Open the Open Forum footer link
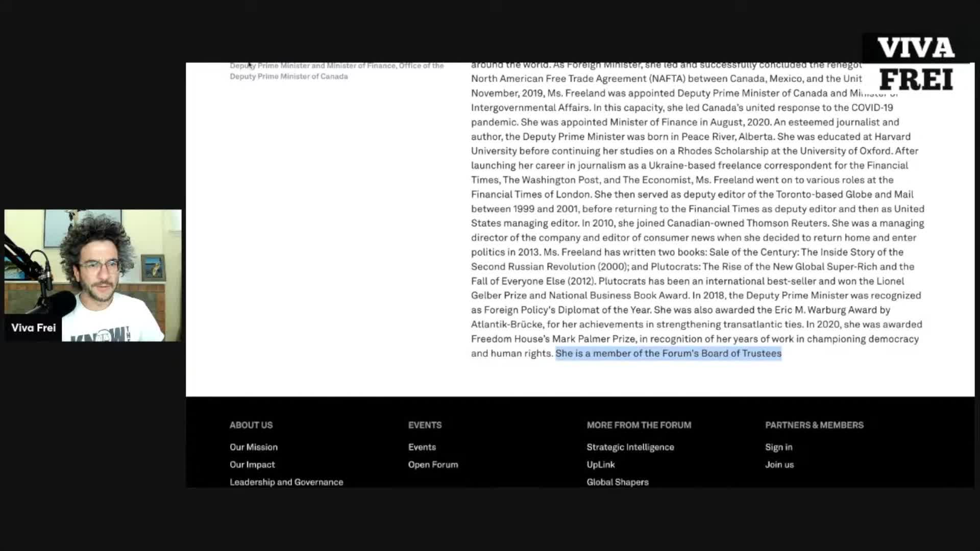Image resolution: width=980 pixels, height=551 pixels. pyautogui.click(x=433, y=465)
